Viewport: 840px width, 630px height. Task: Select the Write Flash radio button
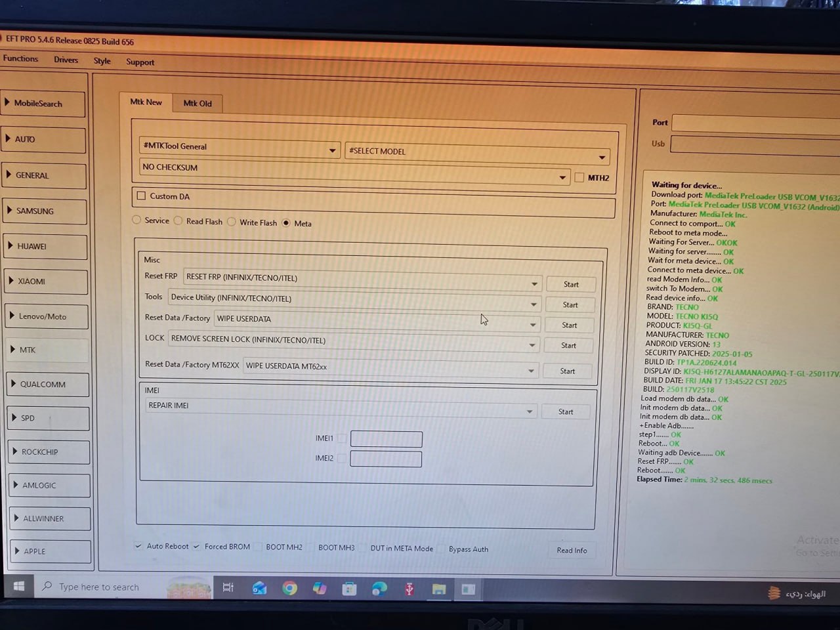(232, 222)
